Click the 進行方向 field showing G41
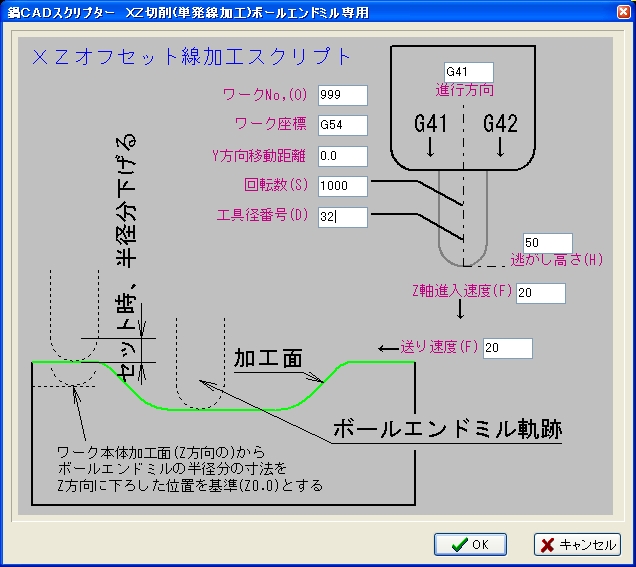Screen dimensions: 636x567 [468, 72]
